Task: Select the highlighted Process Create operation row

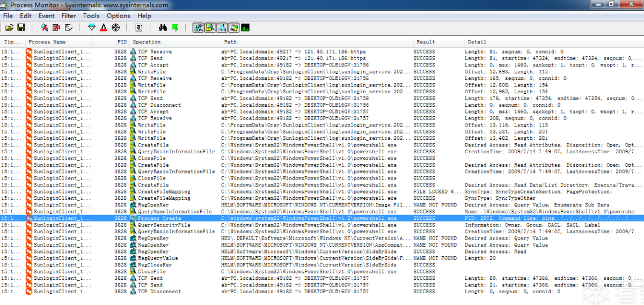Action: point(322,218)
